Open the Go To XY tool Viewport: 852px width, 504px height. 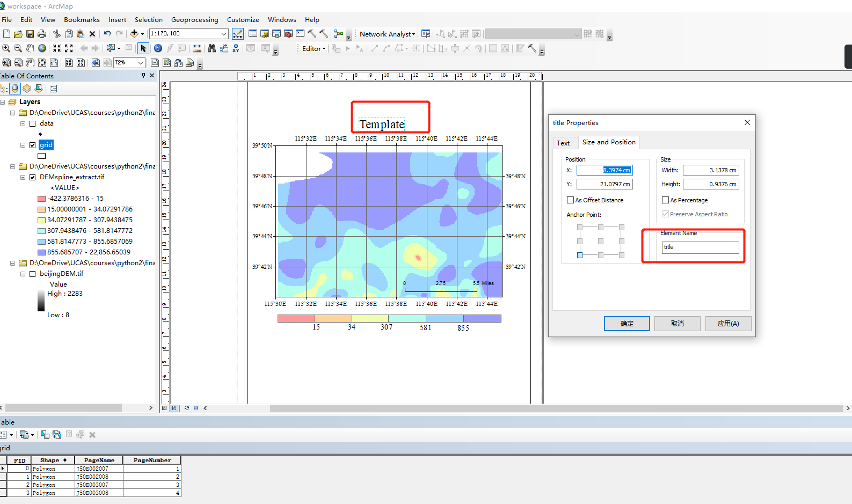click(x=236, y=48)
